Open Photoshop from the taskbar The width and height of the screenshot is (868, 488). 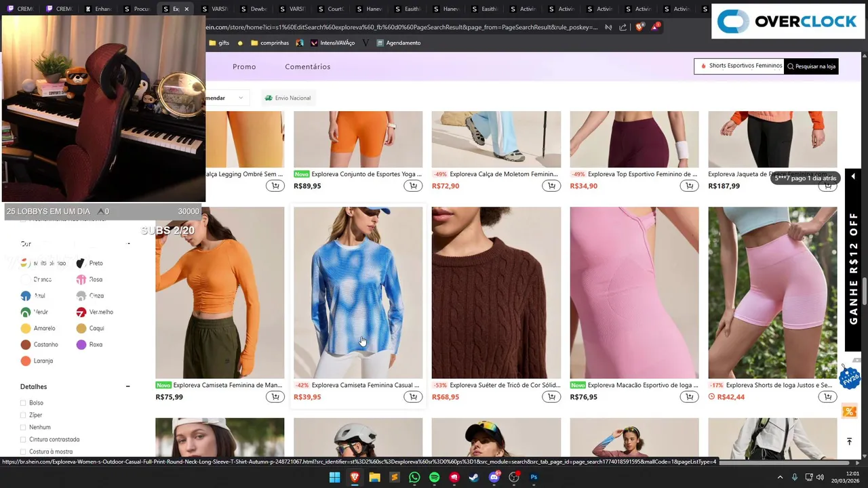point(534,477)
